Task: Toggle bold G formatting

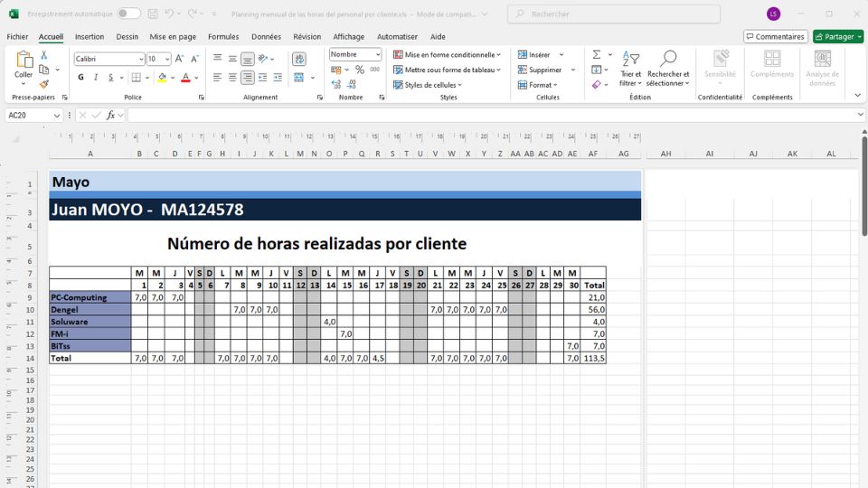Action: (x=80, y=78)
